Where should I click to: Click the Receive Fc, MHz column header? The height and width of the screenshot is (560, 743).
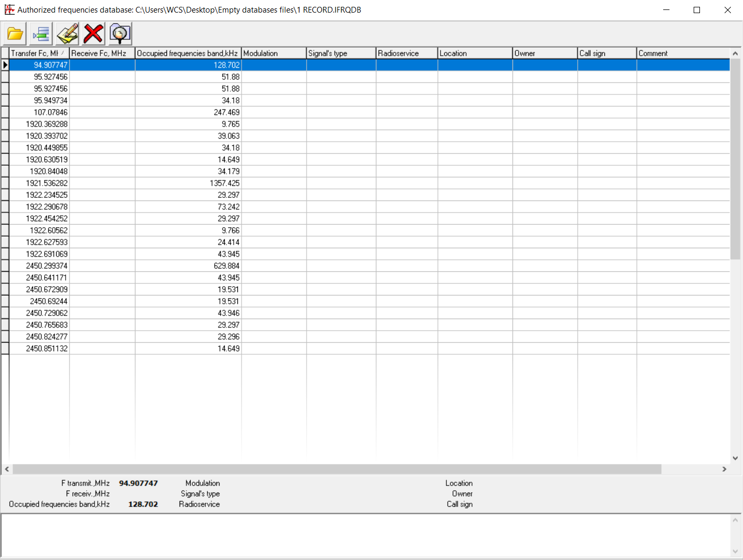102,53
